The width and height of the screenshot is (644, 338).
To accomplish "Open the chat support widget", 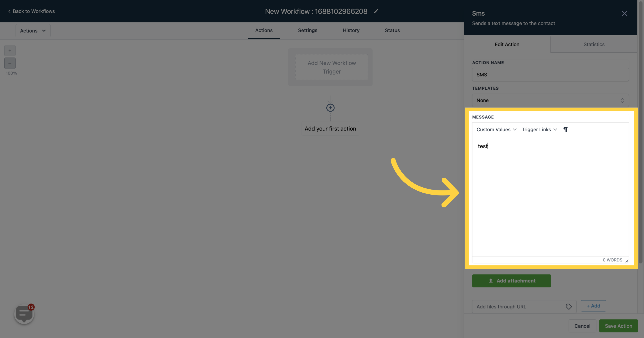I will 24,314.
